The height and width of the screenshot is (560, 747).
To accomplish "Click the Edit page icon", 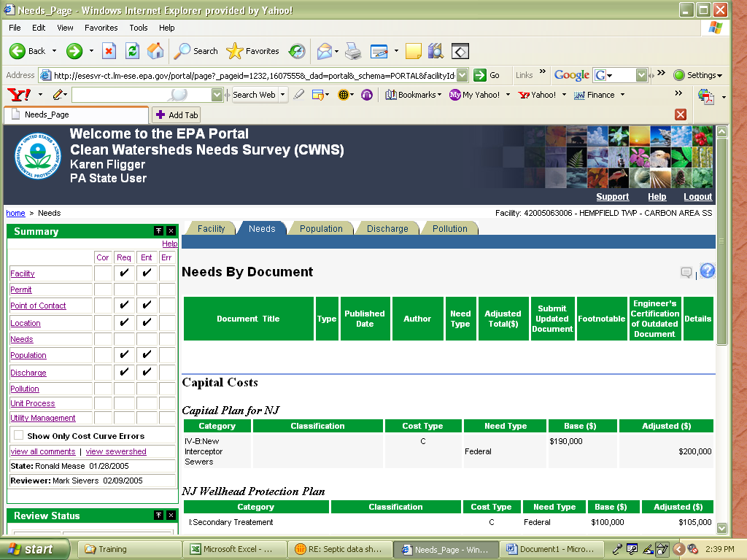I will [x=379, y=51].
